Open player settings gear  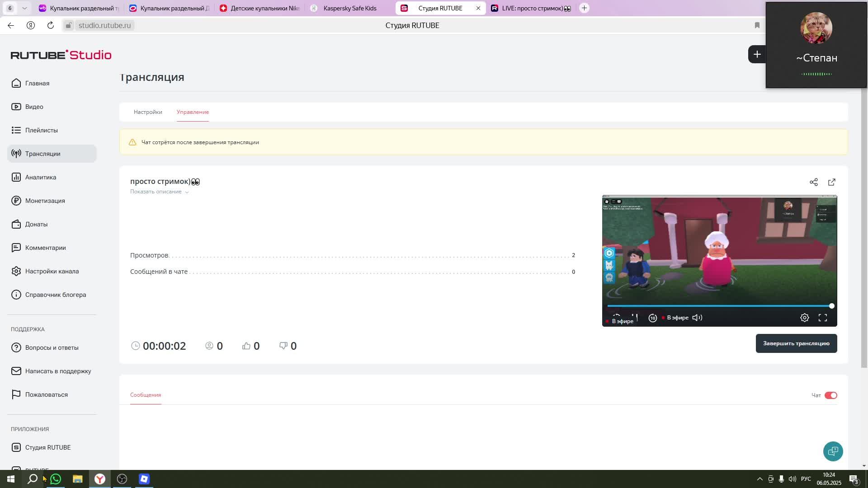805,318
